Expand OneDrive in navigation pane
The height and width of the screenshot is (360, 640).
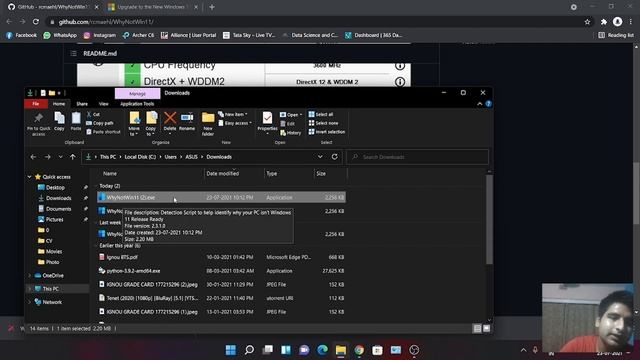click(29, 276)
